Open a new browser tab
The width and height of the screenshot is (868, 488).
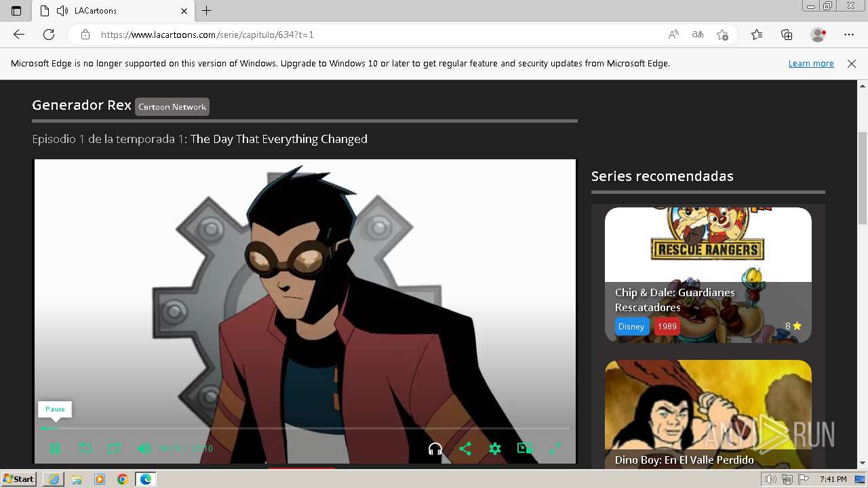[x=207, y=11]
